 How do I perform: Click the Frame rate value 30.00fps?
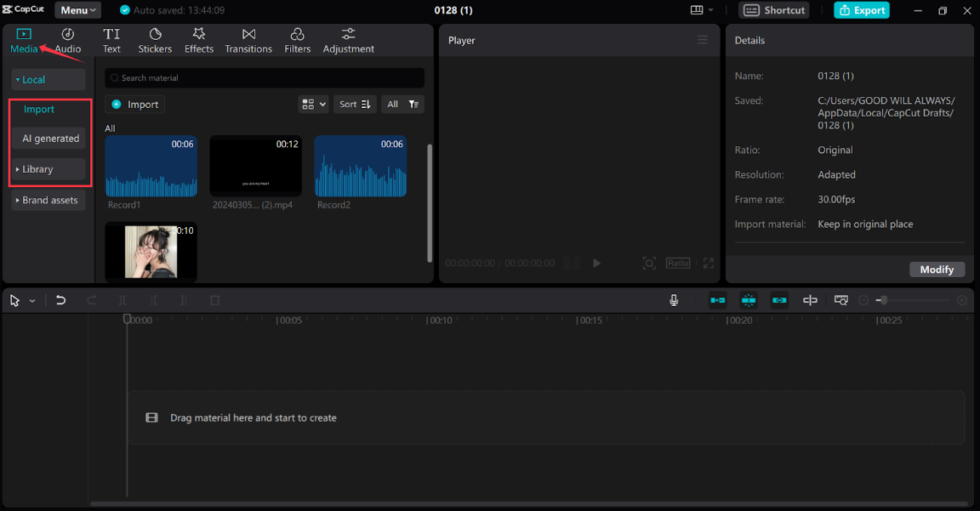(x=836, y=199)
